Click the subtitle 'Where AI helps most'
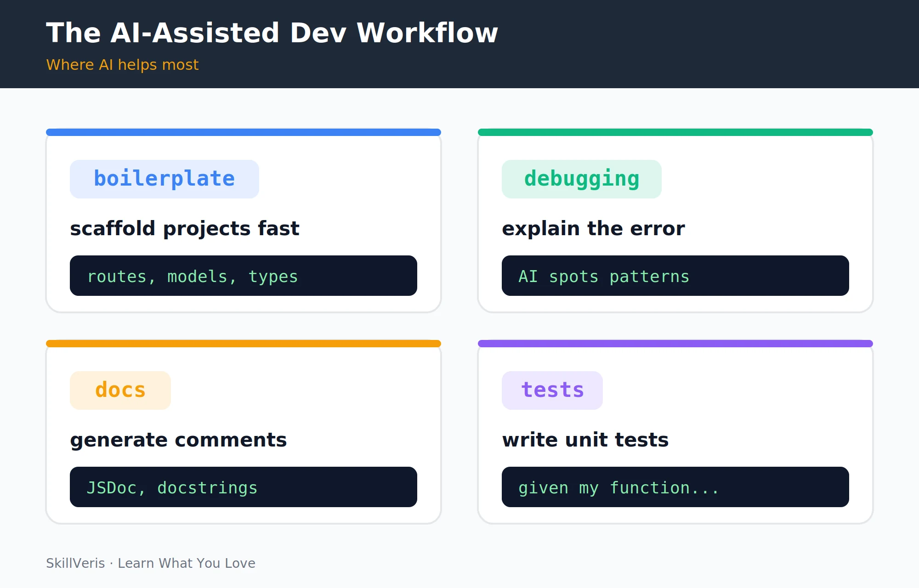919x588 pixels. [122, 65]
